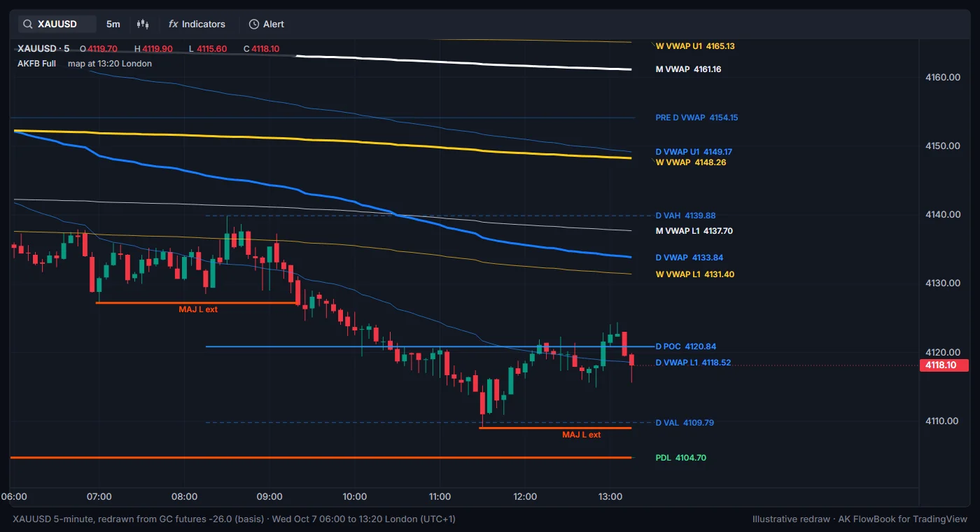980x532 pixels.
Task: Click the high value H4119.90
Action: (153, 49)
